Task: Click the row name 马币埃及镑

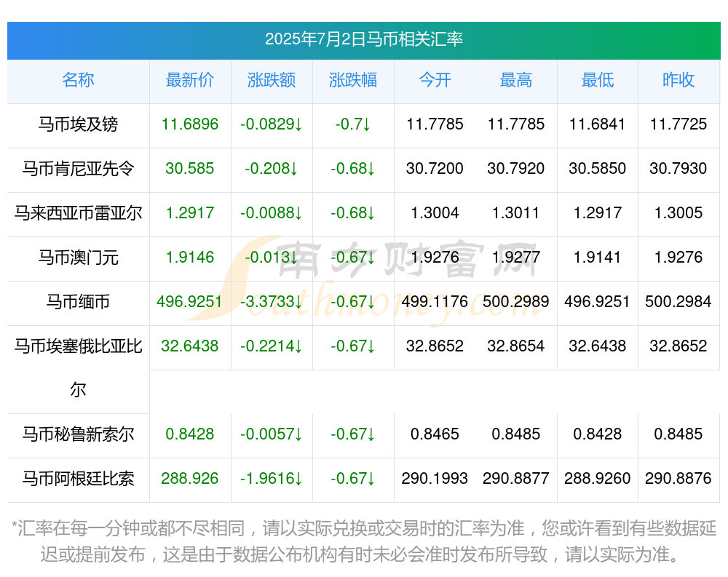Action: [78, 124]
